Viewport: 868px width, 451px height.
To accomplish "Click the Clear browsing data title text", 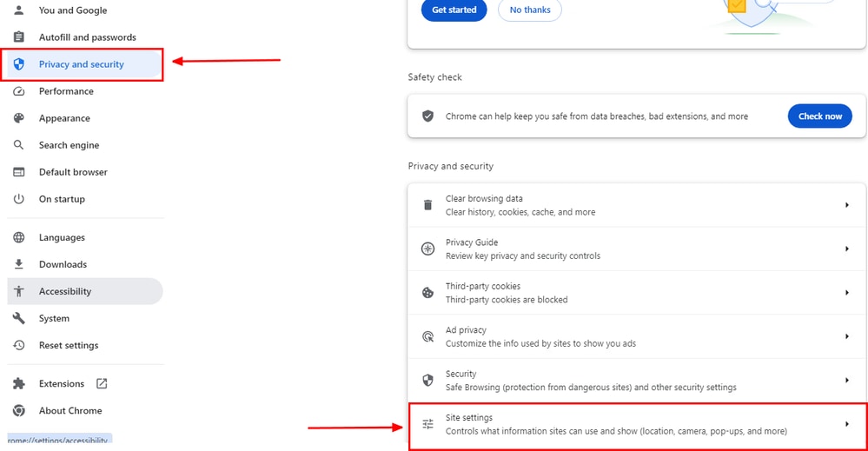I will (x=484, y=198).
